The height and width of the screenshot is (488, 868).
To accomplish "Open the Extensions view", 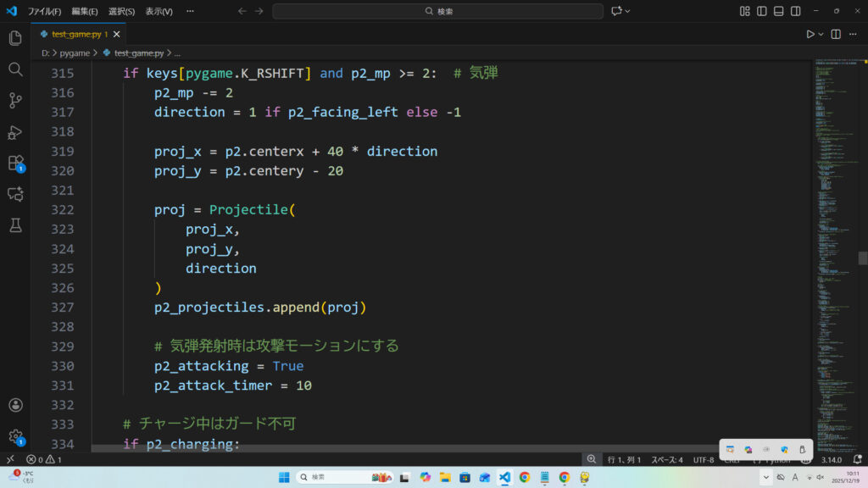I will pyautogui.click(x=15, y=163).
